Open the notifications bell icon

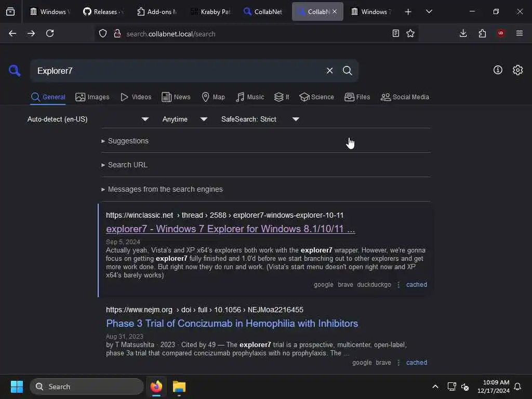(518, 387)
